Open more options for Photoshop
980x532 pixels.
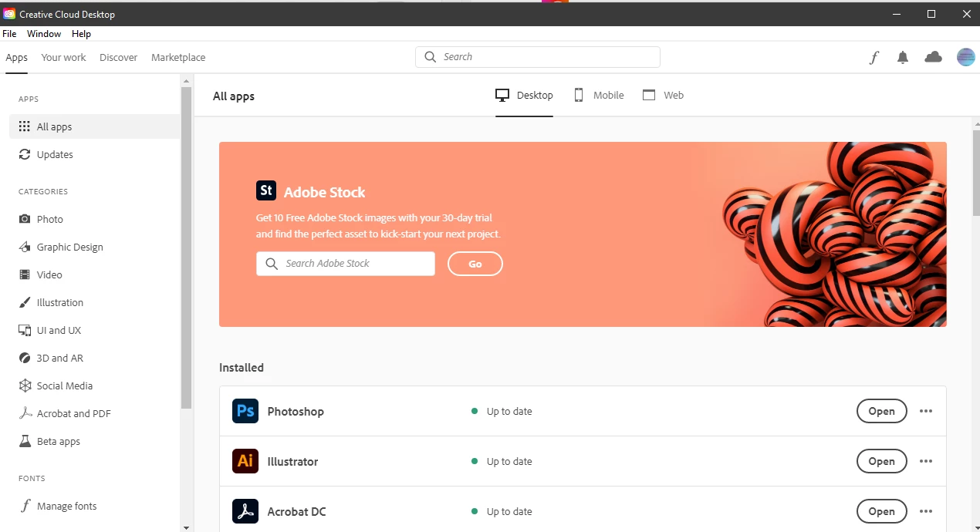(x=926, y=411)
